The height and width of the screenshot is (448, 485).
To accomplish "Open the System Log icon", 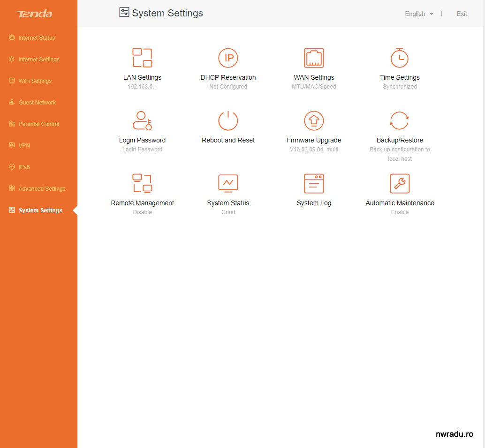I will click(x=314, y=184).
